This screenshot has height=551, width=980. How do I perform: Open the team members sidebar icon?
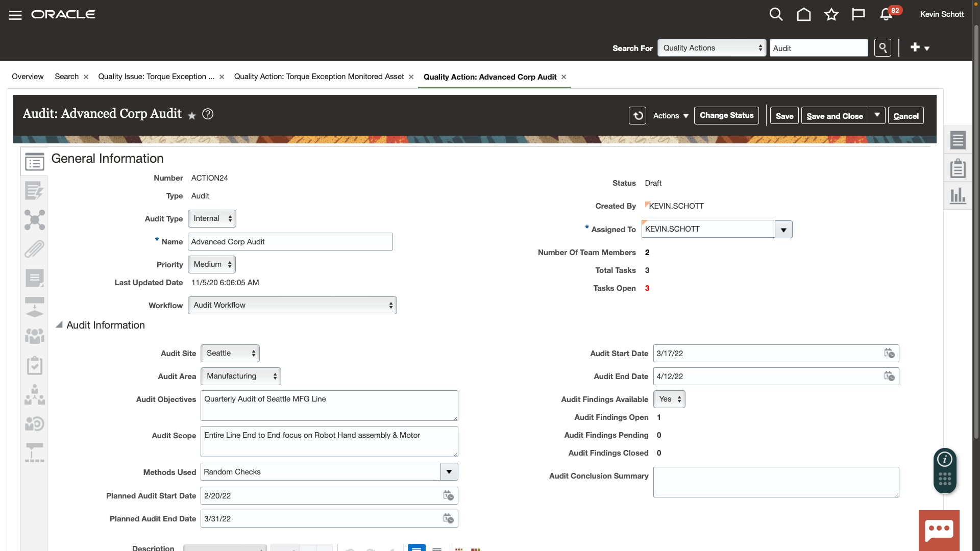coord(34,336)
